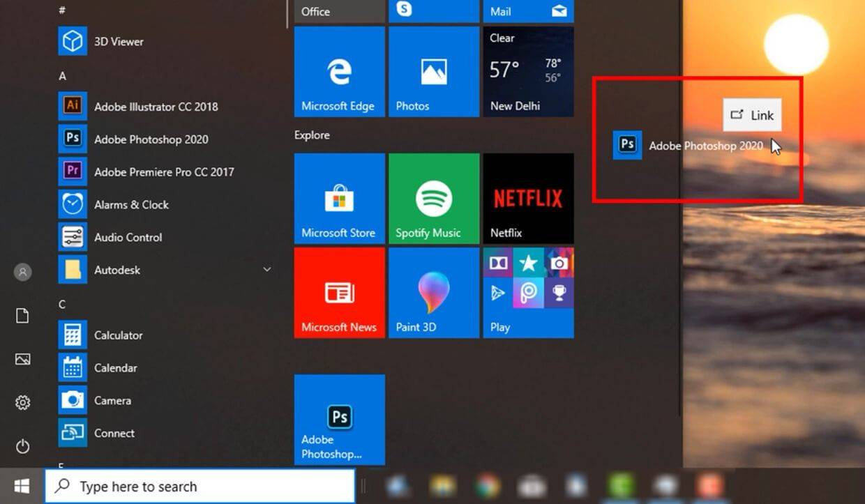This screenshot has width=865, height=504.
Task: Open the Documents sidebar icon
Action: pyautogui.click(x=22, y=316)
